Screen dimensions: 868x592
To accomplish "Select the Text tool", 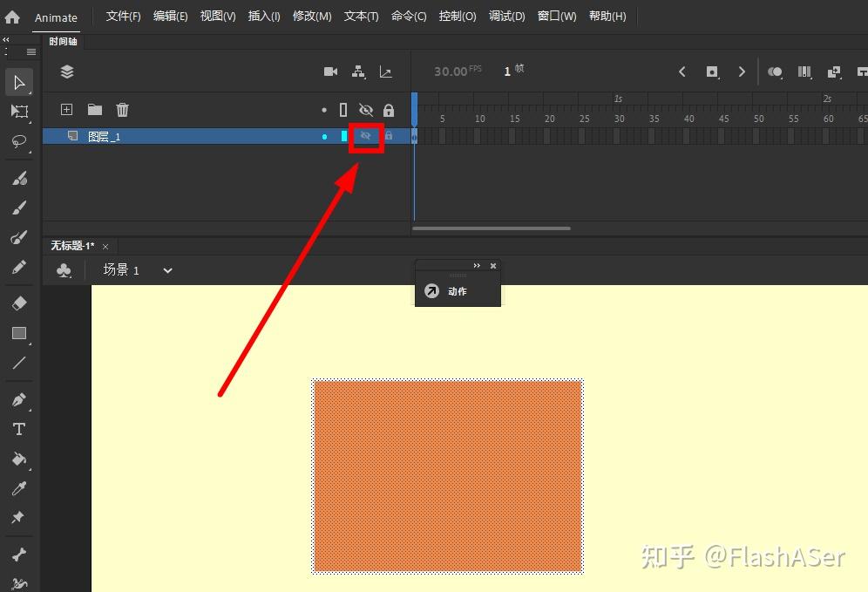I will point(19,428).
